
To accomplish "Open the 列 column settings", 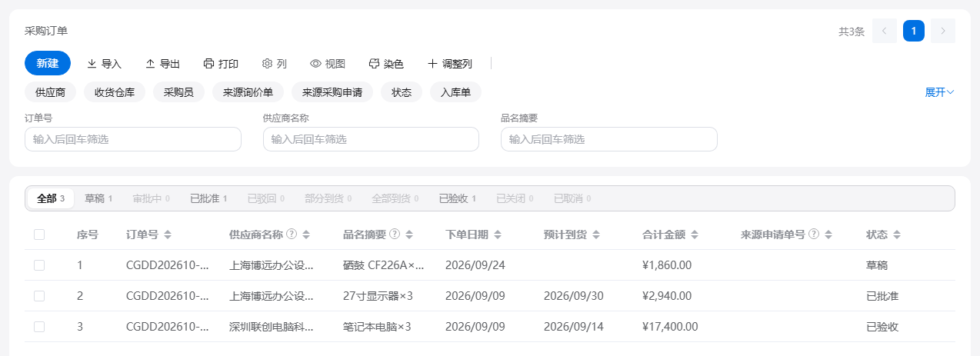I will [275, 64].
